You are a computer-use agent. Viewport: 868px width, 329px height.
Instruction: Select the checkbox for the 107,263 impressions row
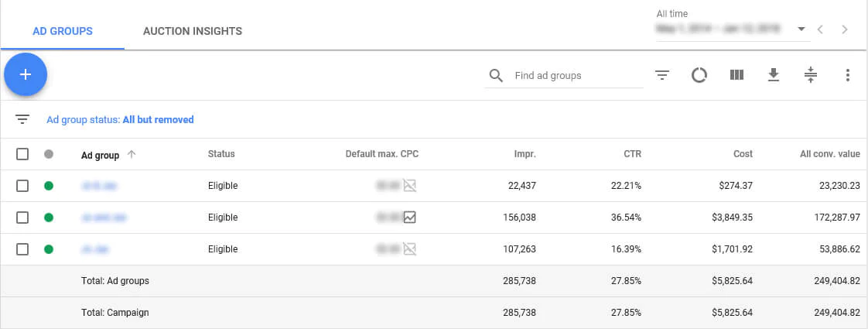[22, 249]
